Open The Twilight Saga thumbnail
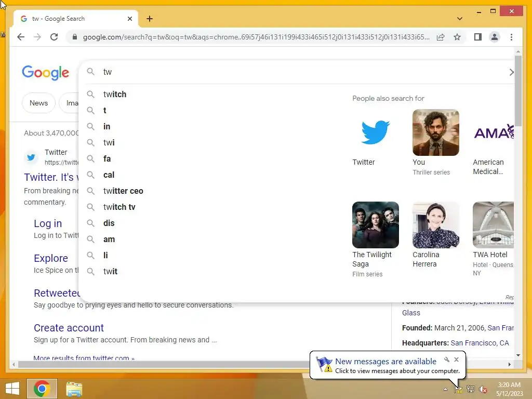This screenshot has width=532, height=399. 375,225
